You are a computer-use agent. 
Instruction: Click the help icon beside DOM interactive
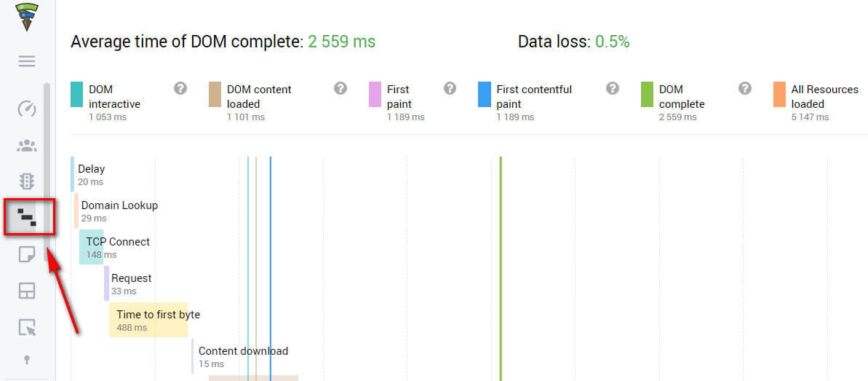tap(180, 88)
